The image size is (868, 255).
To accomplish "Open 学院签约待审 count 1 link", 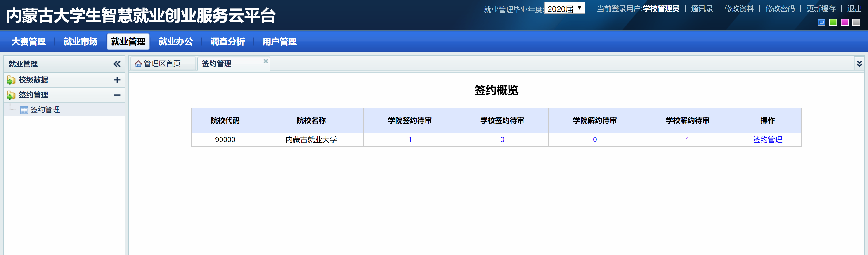I will (x=410, y=140).
